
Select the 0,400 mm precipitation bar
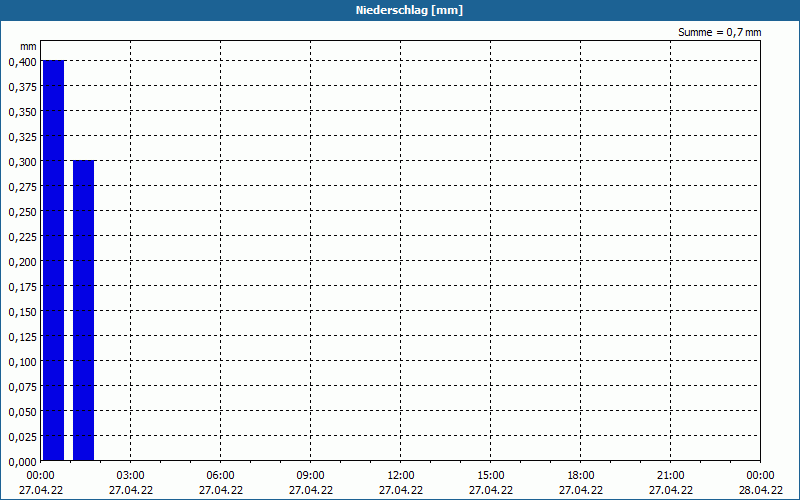tap(54, 260)
